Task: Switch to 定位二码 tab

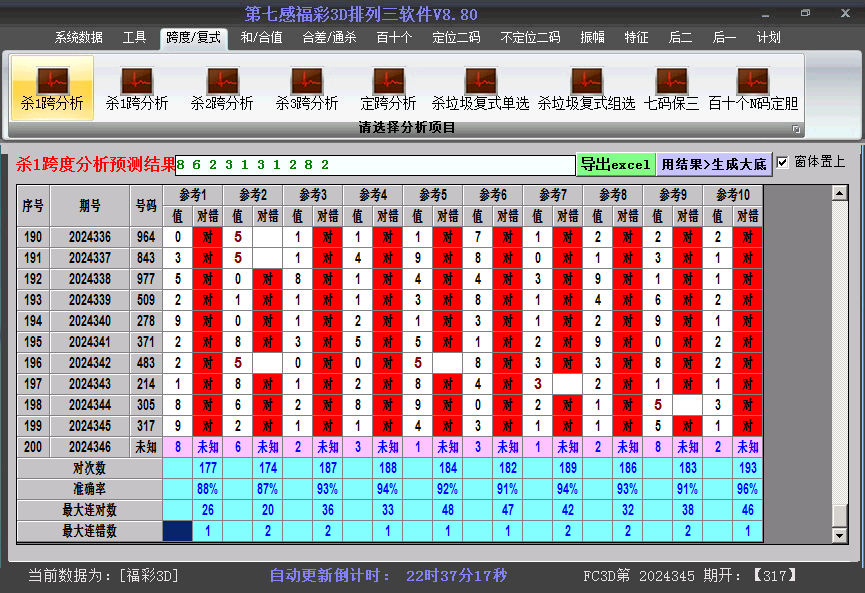Action: (456, 38)
